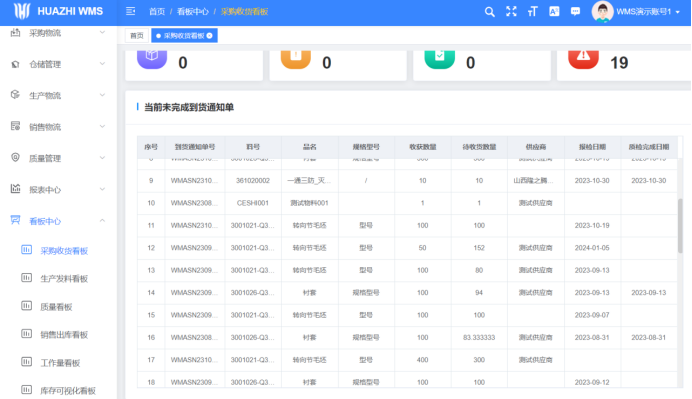
Task: Open the message chat bubble icon
Action: click(x=575, y=11)
